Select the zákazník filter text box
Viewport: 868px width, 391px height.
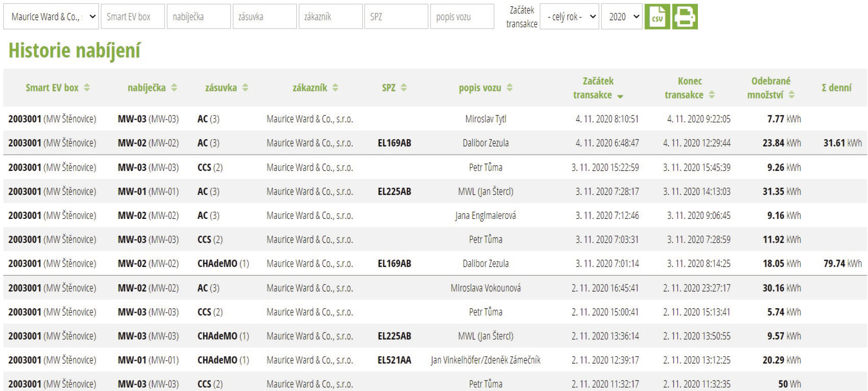(331, 16)
